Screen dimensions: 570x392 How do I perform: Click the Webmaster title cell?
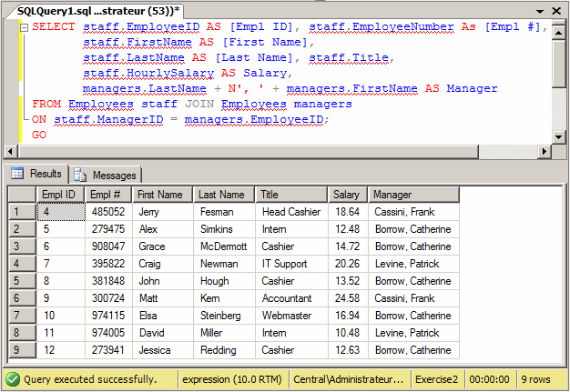point(292,316)
